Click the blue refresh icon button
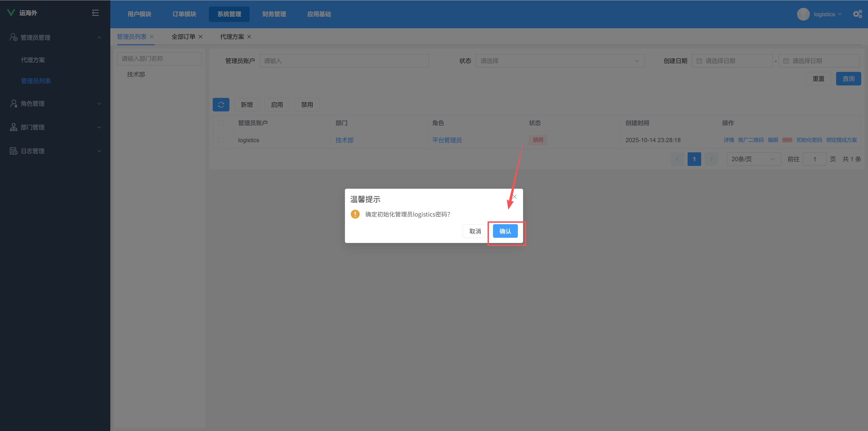Image resolution: width=868 pixels, height=431 pixels. [221, 105]
